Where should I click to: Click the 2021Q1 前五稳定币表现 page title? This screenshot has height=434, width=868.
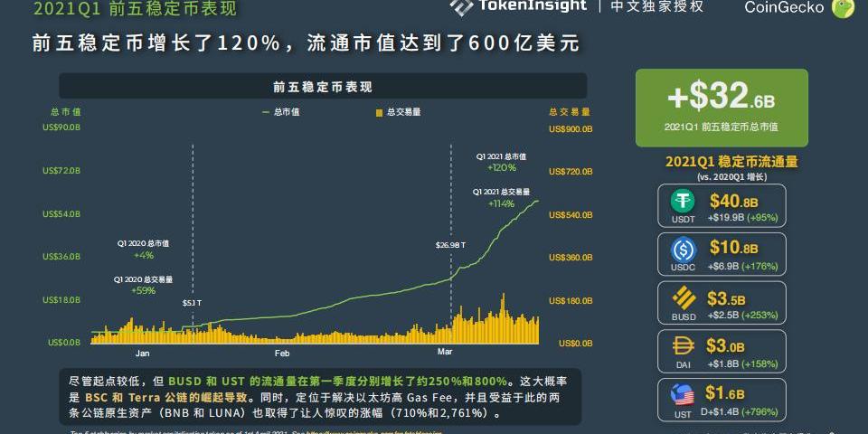(x=136, y=9)
